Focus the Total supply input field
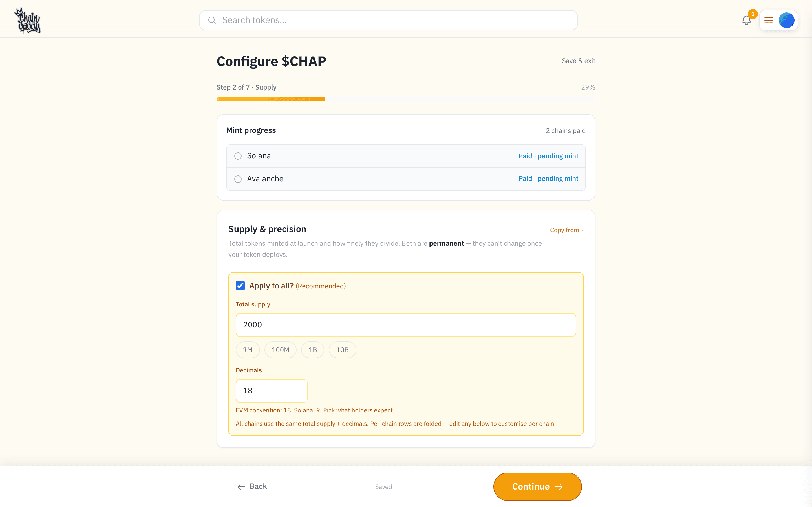This screenshot has height=507, width=812. pos(406,325)
